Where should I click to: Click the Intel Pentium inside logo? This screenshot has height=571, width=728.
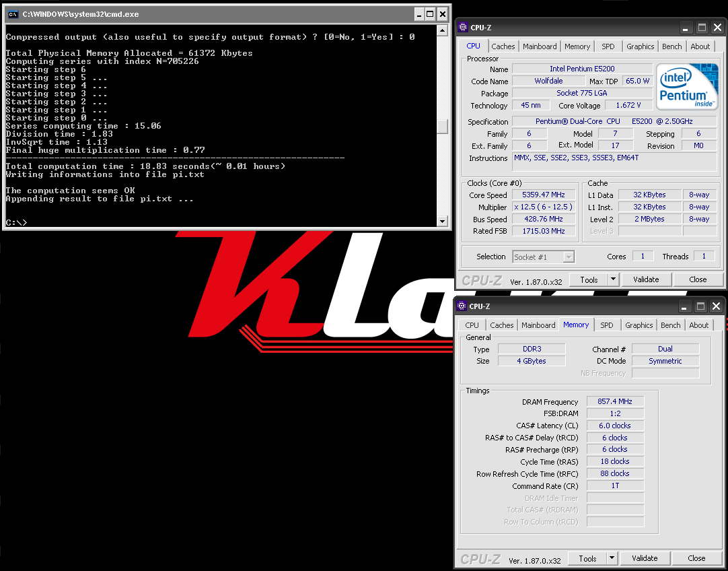pos(687,86)
